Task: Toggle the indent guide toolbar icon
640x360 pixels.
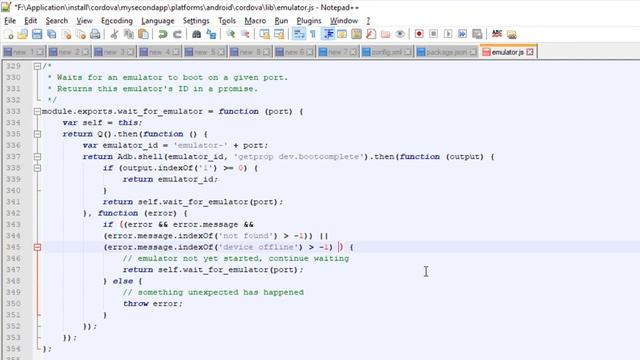Action: [328, 34]
